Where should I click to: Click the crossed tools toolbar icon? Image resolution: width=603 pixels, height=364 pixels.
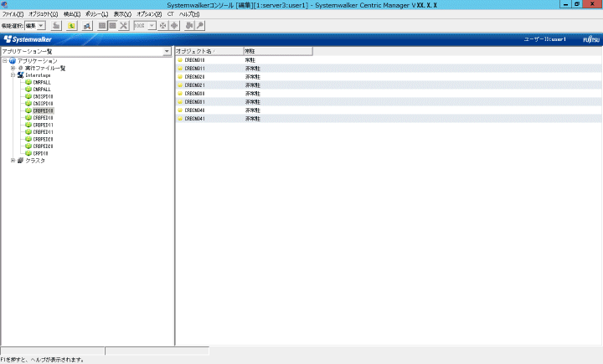pos(123,26)
